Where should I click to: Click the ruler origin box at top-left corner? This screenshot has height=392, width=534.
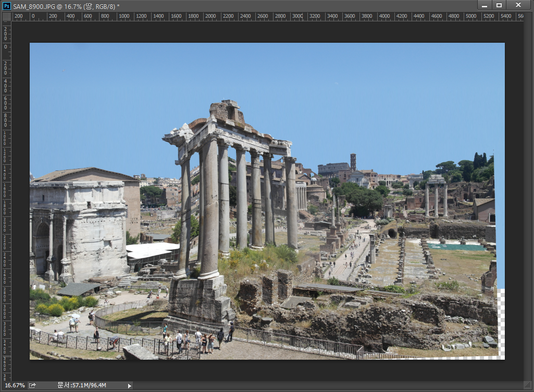pos(6,16)
